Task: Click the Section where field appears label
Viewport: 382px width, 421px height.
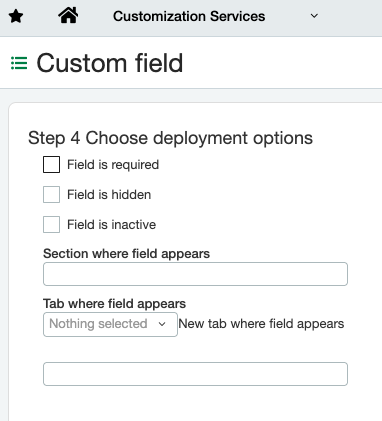Action: (126, 254)
